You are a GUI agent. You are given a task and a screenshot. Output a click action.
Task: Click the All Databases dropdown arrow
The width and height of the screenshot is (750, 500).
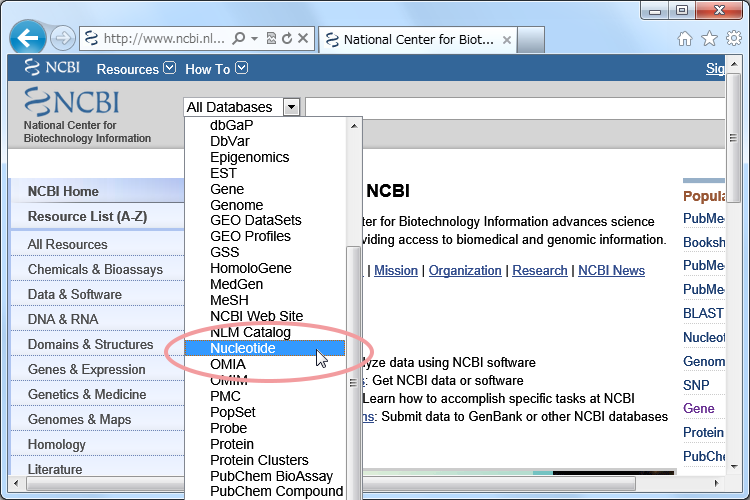291,107
